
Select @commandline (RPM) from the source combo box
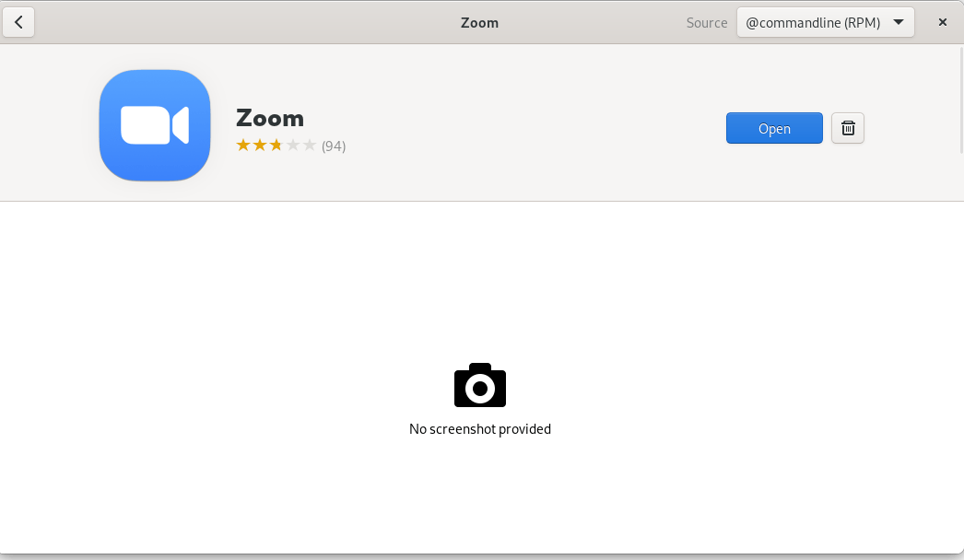click(x=825, y=22)
